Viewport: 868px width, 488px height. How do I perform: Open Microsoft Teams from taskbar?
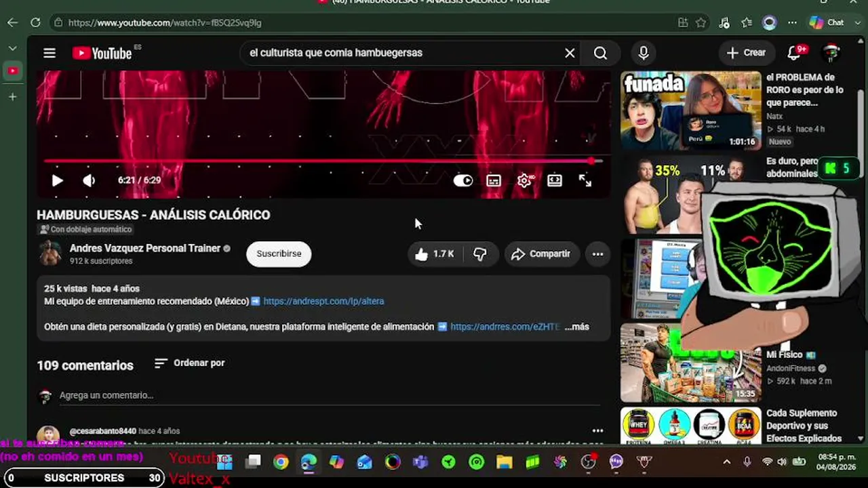420,462
